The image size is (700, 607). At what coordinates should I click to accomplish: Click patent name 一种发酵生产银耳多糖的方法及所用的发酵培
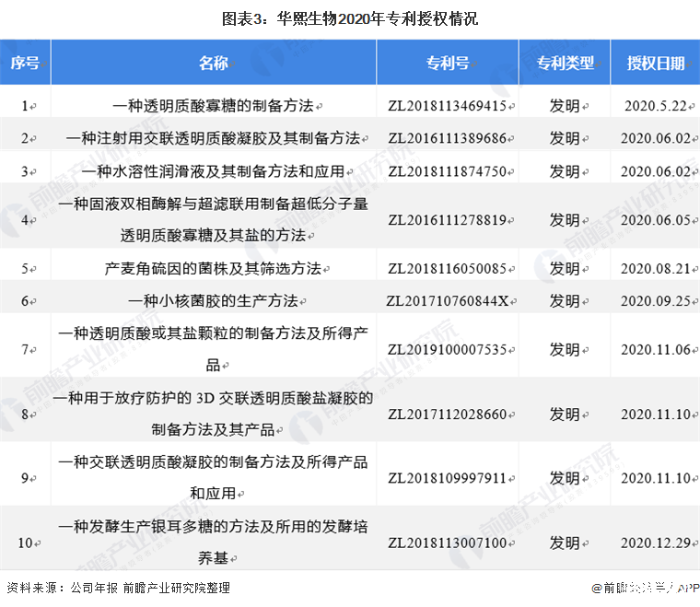214,527
